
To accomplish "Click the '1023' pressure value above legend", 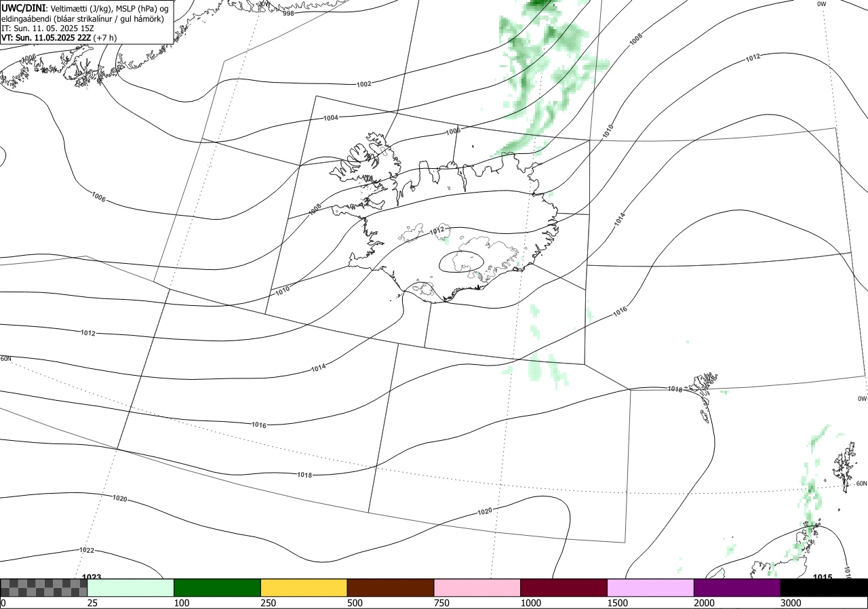I will coord(92,576).
